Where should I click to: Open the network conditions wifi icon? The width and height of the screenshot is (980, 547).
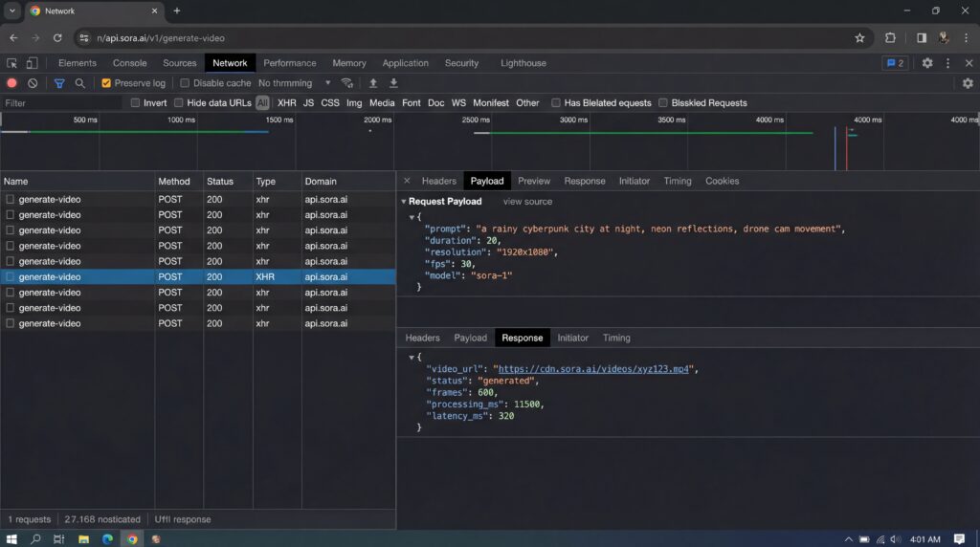tap(347, 83)
